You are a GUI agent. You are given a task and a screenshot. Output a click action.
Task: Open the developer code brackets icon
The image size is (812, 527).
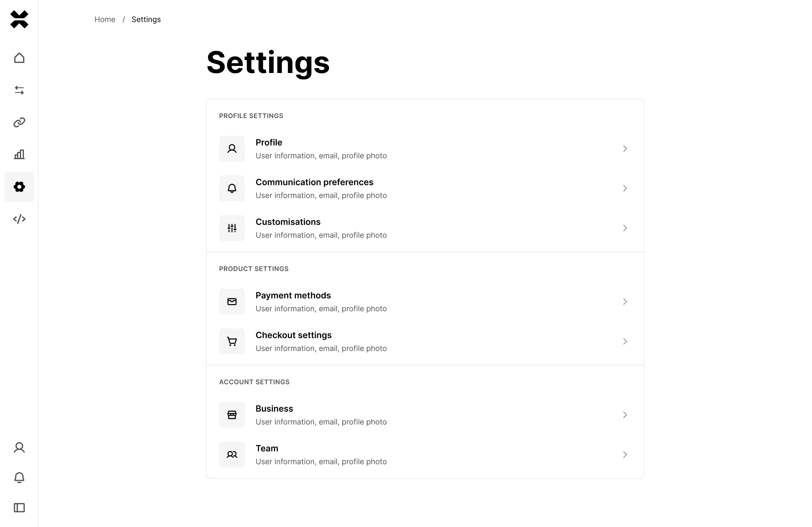click(19, 219)
